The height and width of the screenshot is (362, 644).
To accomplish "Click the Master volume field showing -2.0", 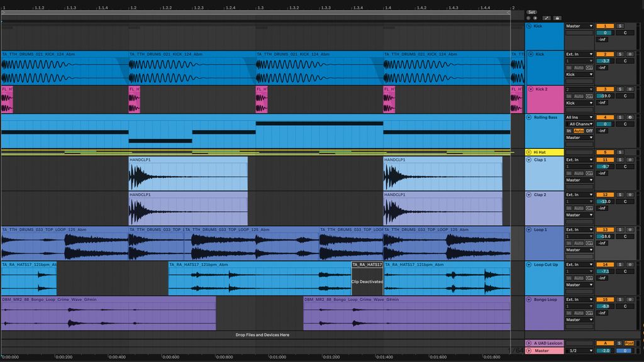I will tap(606, 351).
